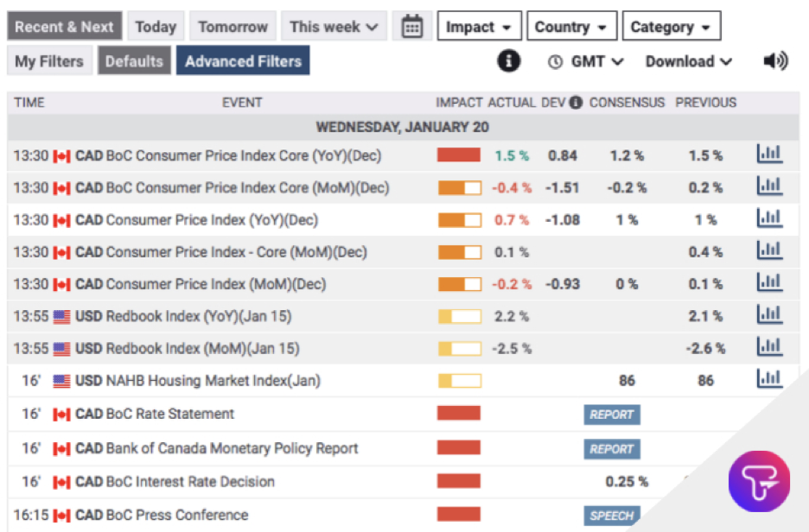Click the EVENT column header
This screenshot has width=809, height=532.
click(242, 103)
